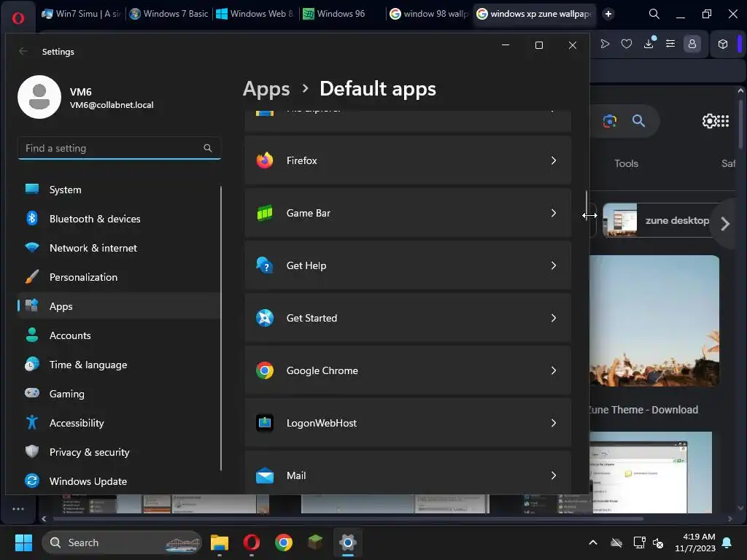
Task: Switch to window 98 wallpaper tab
Action: click(429, 14)
